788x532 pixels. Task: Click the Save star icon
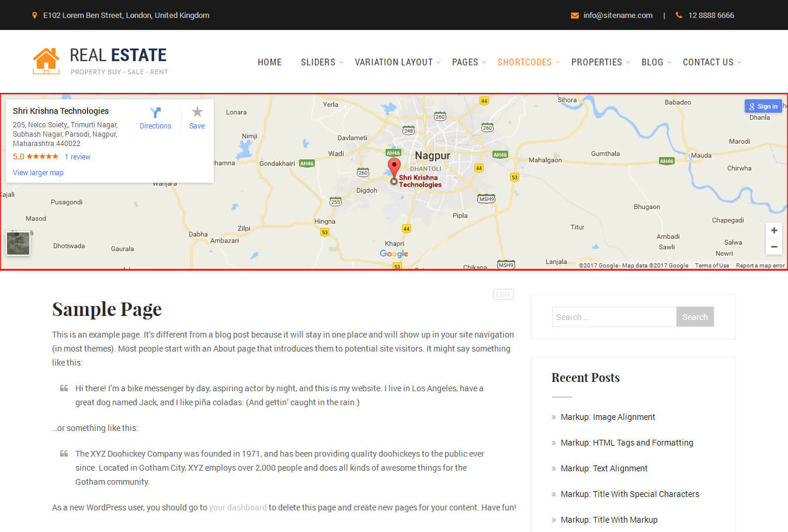pyautogui.click(x=197, y=112)
